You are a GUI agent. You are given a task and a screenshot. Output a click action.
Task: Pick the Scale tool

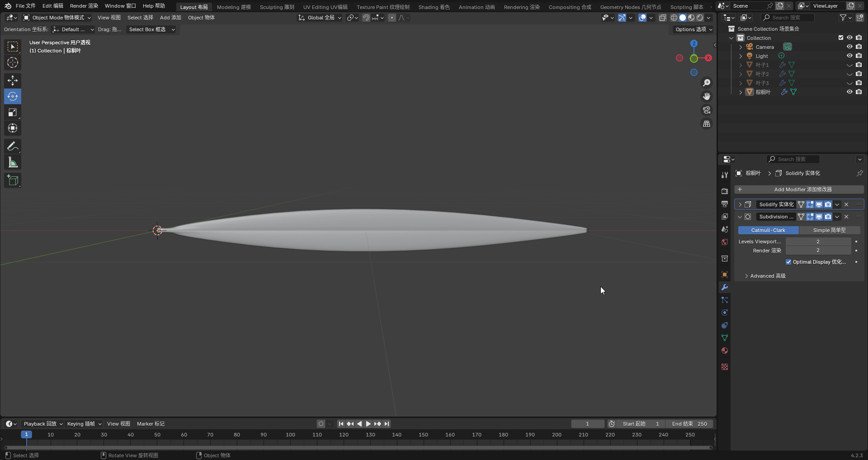(13, 112)
